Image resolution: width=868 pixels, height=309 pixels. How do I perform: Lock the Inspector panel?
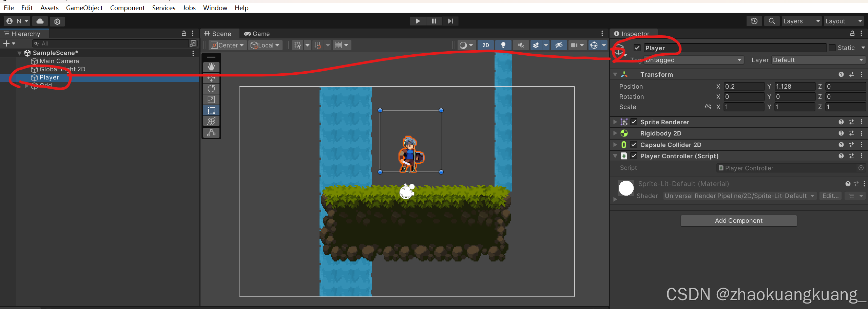coord(852,33)
